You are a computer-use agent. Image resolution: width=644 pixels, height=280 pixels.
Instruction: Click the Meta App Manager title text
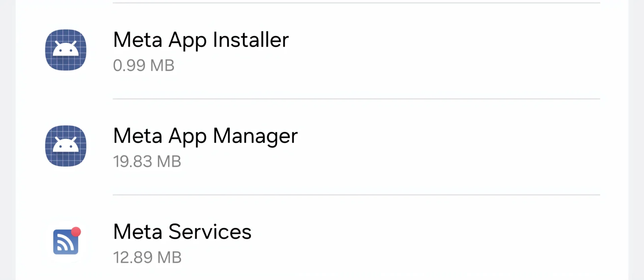pos(205,136)
